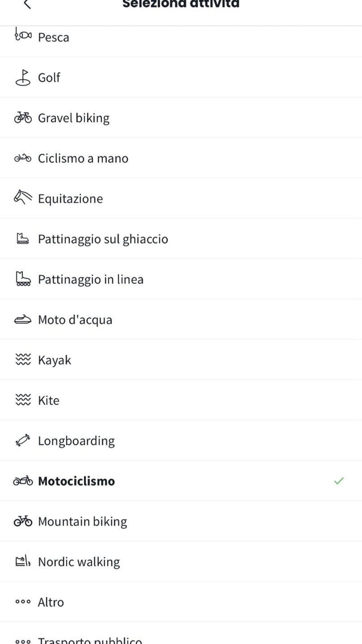
Task: Choose Kayak from the activity list
Action: pos(55,360)
